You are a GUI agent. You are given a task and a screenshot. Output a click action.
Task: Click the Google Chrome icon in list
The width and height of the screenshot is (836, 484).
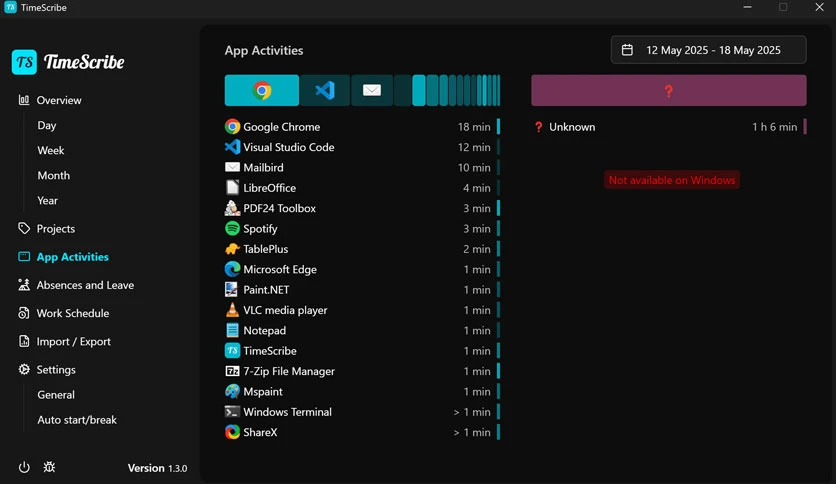pos(232,126)
